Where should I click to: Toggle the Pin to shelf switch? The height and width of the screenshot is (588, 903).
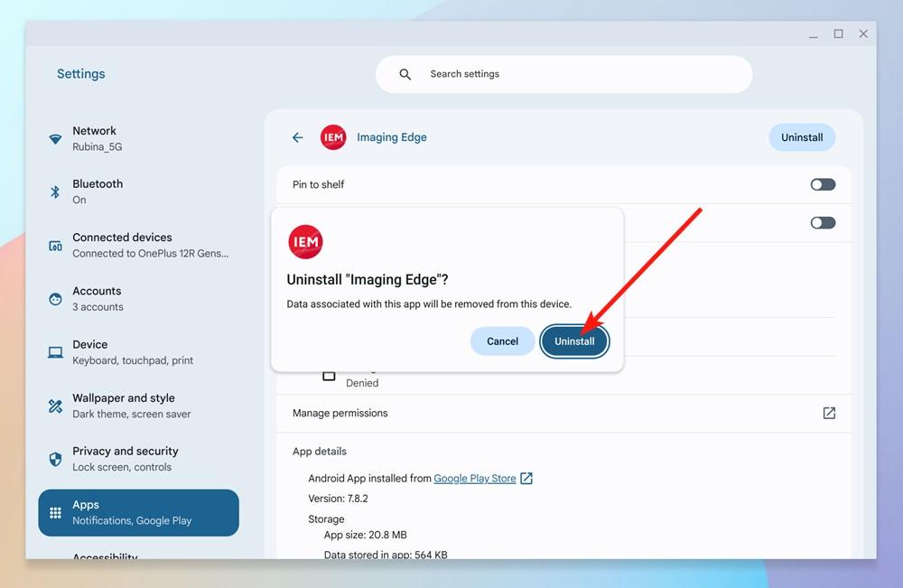tap(823, 184)
